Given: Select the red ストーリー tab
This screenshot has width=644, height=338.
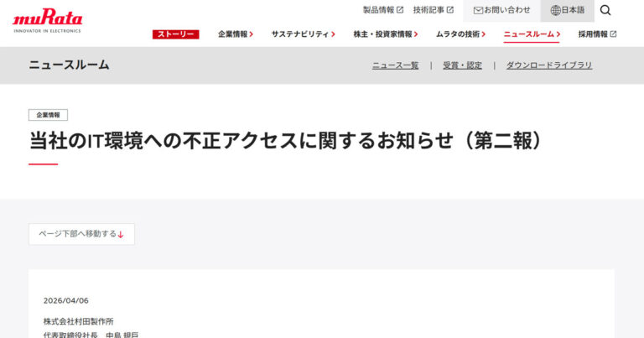Looking at the screenshot, I should click(176, 34).
